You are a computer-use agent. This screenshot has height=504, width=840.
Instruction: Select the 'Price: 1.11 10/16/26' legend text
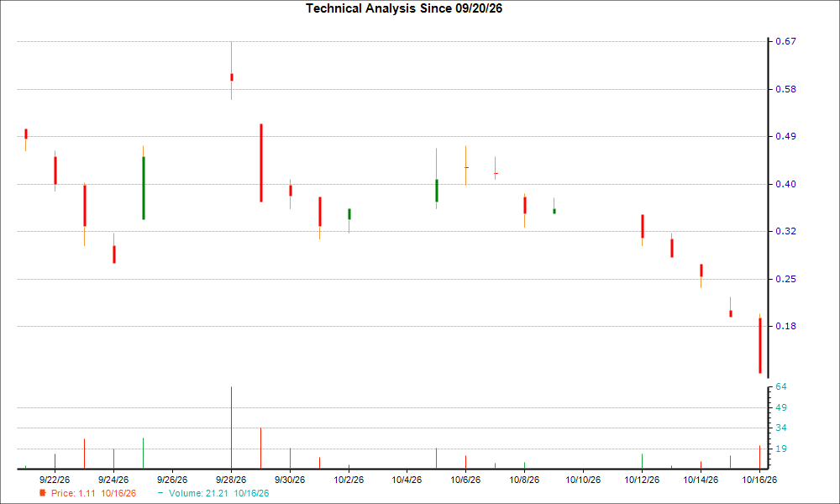coord(93,493)
